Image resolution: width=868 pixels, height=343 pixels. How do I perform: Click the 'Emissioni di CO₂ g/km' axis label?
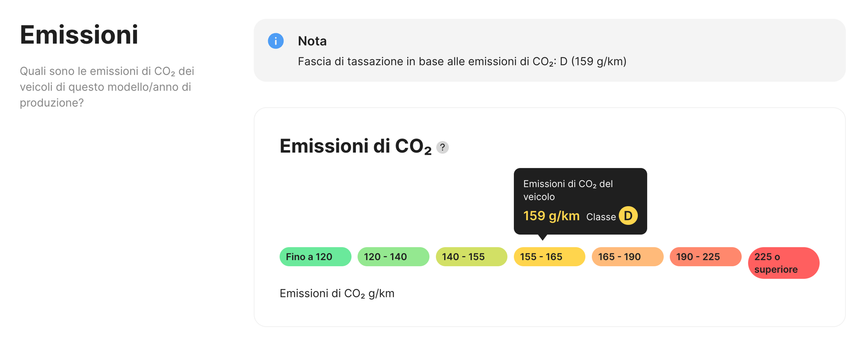tap(337, 293)
